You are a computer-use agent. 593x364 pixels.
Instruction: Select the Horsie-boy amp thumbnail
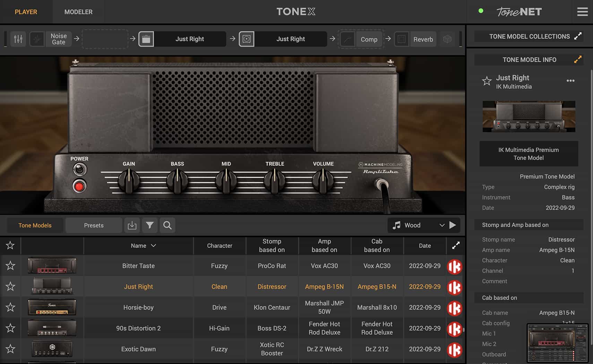52,307
